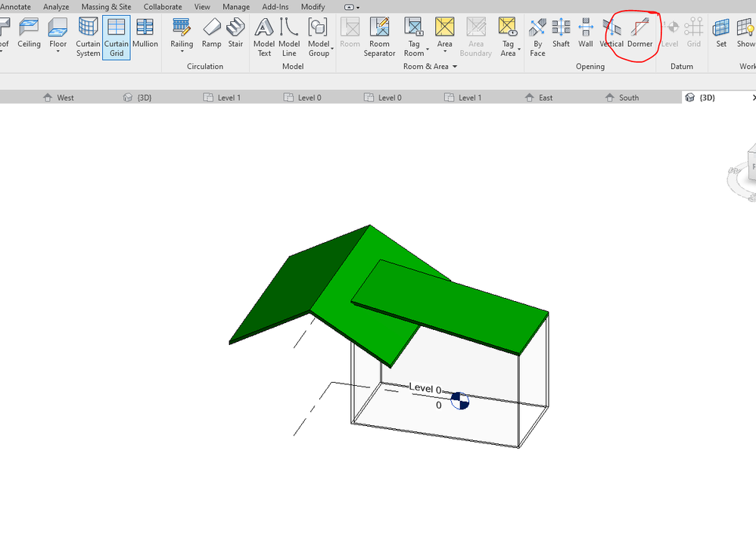Viewport: 756px width, 547px height.
Task: Open the Collaborate ribbon tab
Action: (163, 7)
